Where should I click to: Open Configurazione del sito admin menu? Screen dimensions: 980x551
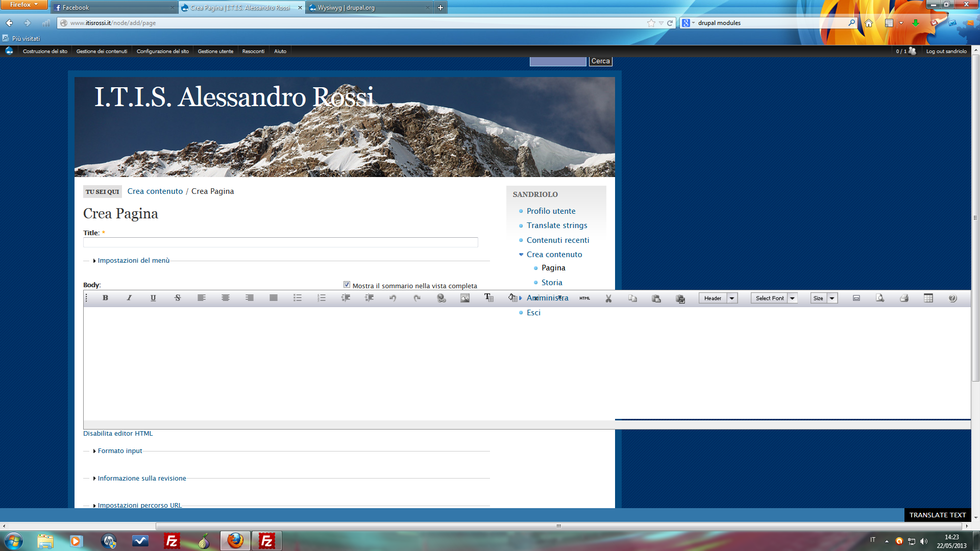(x=163, y=51)
